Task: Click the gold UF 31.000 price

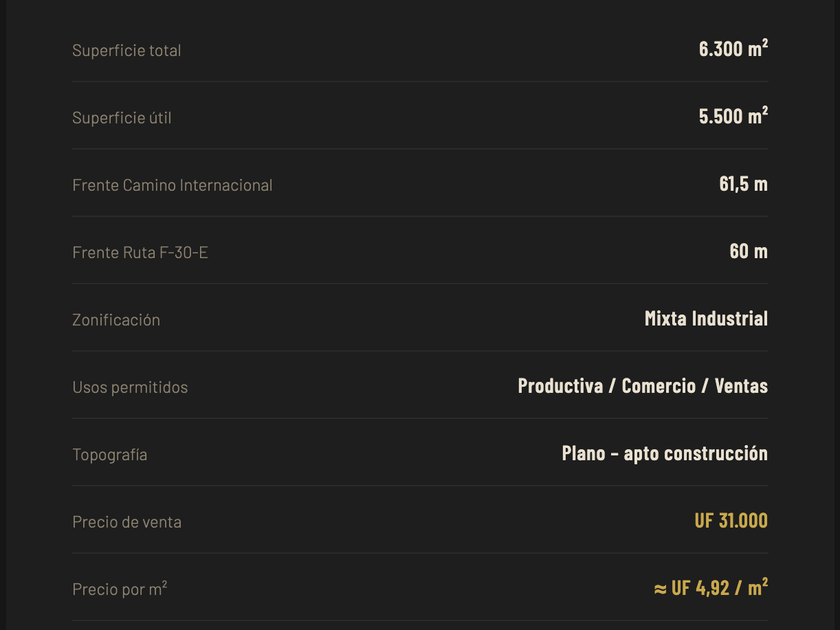Action: 731,521
